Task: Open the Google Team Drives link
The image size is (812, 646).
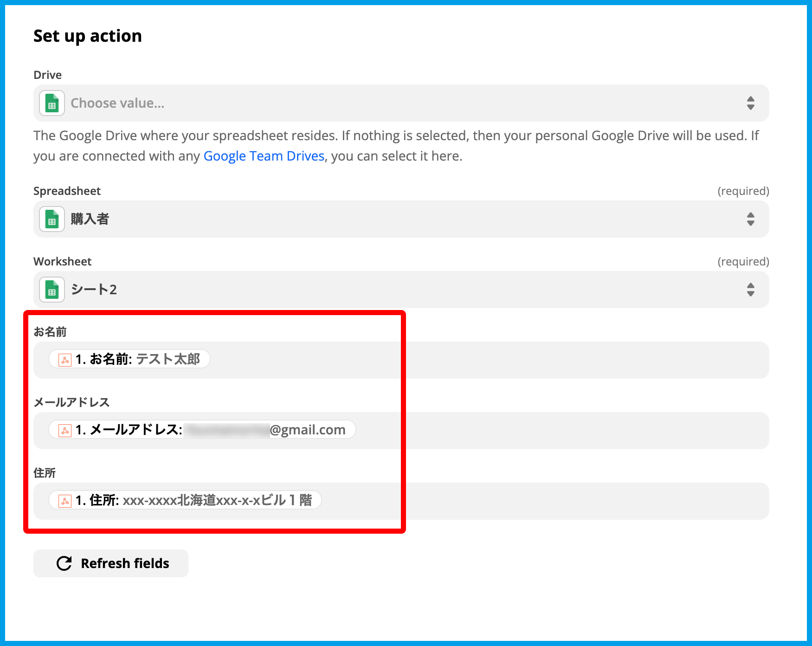Action: pyautogui.click(x=264, y=156)
